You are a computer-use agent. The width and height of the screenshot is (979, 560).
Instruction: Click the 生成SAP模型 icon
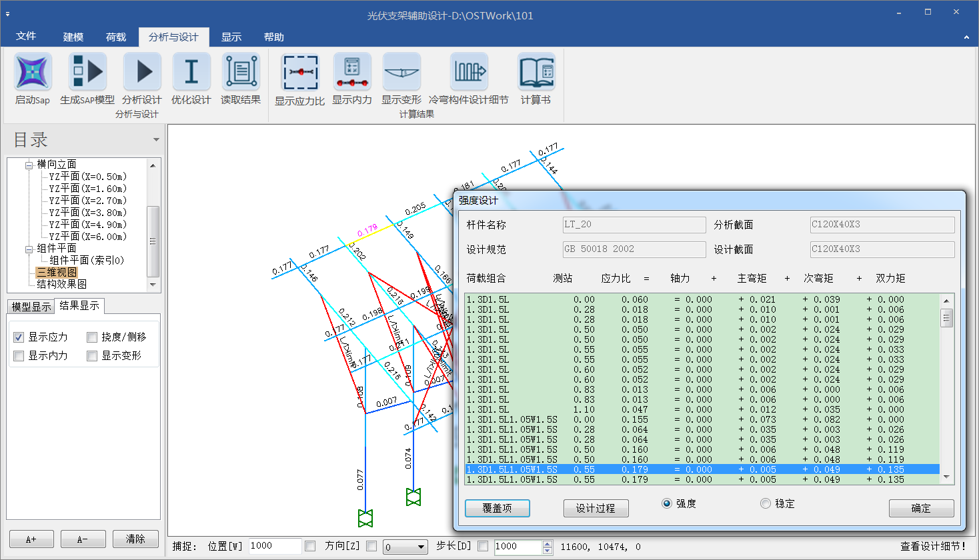click(x=87, y=73)
